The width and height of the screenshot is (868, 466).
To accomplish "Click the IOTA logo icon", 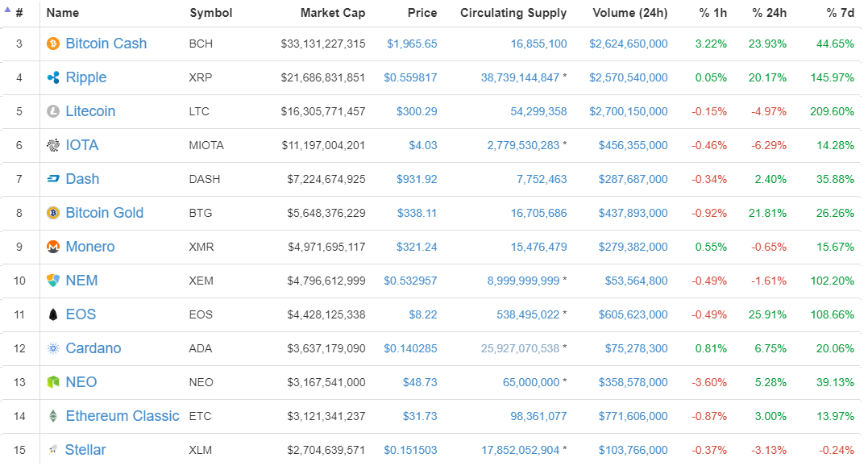I will [53, 145].
